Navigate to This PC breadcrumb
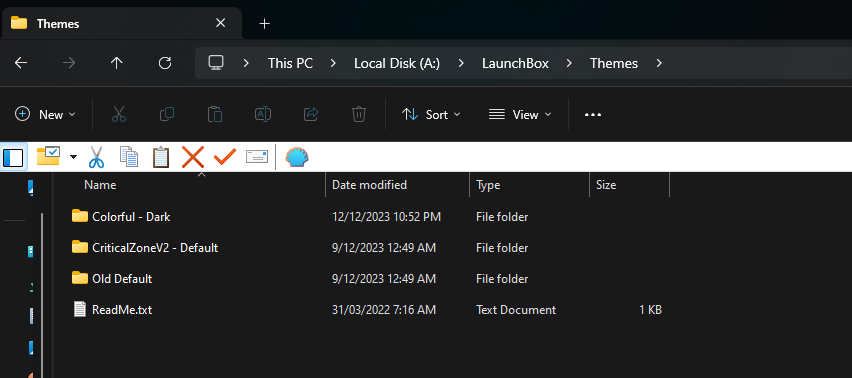This screenshot has height=378, width=852. [290, 64]
